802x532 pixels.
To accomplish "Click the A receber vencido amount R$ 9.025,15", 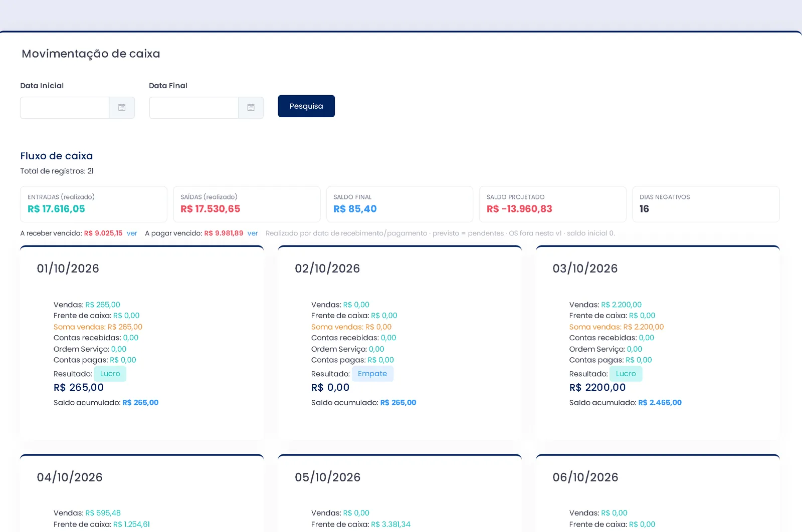I will tap(103, 233).
